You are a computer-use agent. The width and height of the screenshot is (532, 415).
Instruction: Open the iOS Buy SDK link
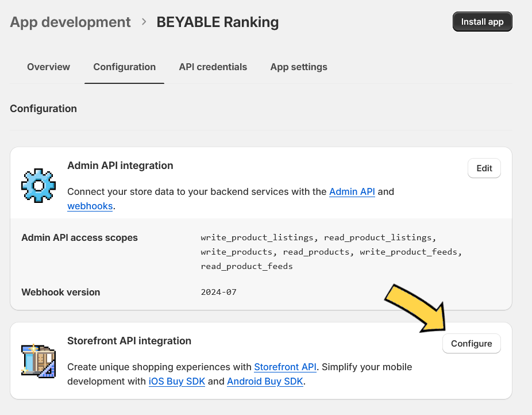pyautogui.click(x=177, y=382)
